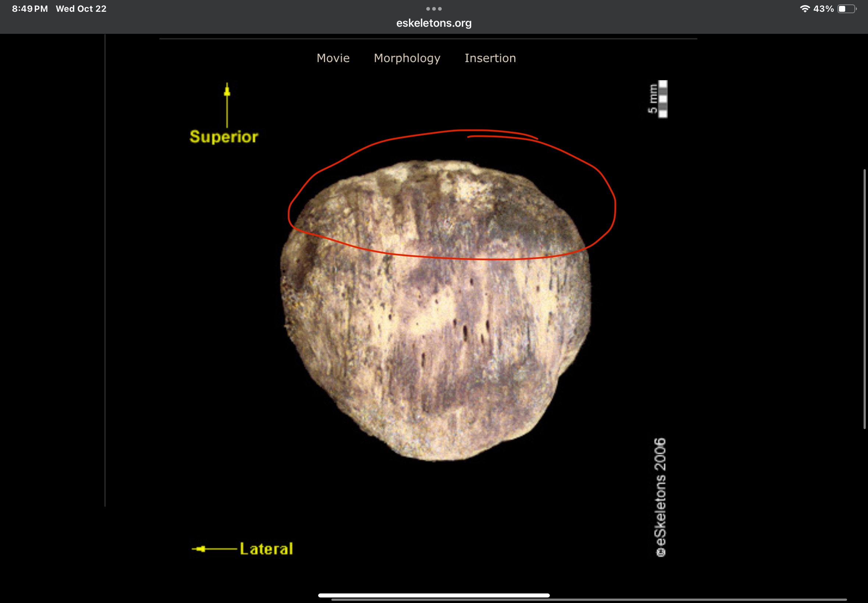This screenshot has width=868, height=603.
Task: Click the vertical page scrollbar
Action: (864, 299)
